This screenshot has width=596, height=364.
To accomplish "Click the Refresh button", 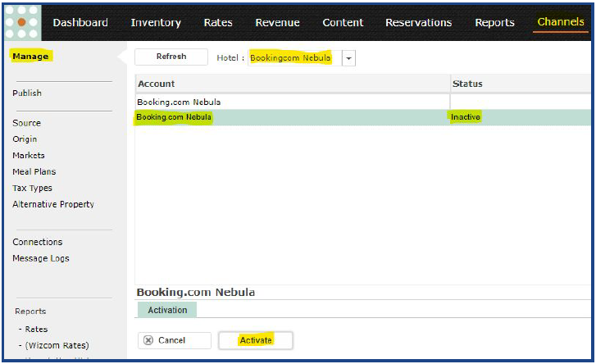I will point(171,57).
